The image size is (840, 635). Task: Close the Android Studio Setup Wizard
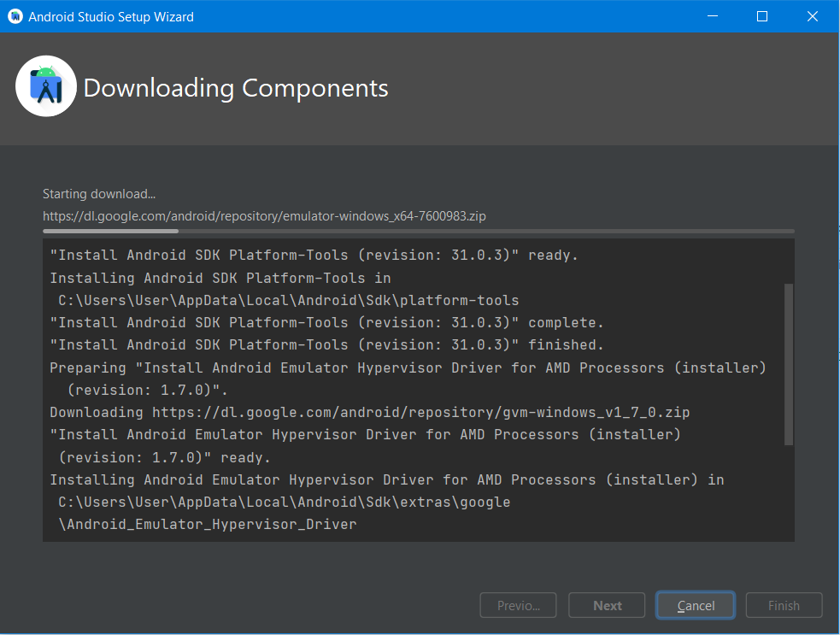[812, 16]
